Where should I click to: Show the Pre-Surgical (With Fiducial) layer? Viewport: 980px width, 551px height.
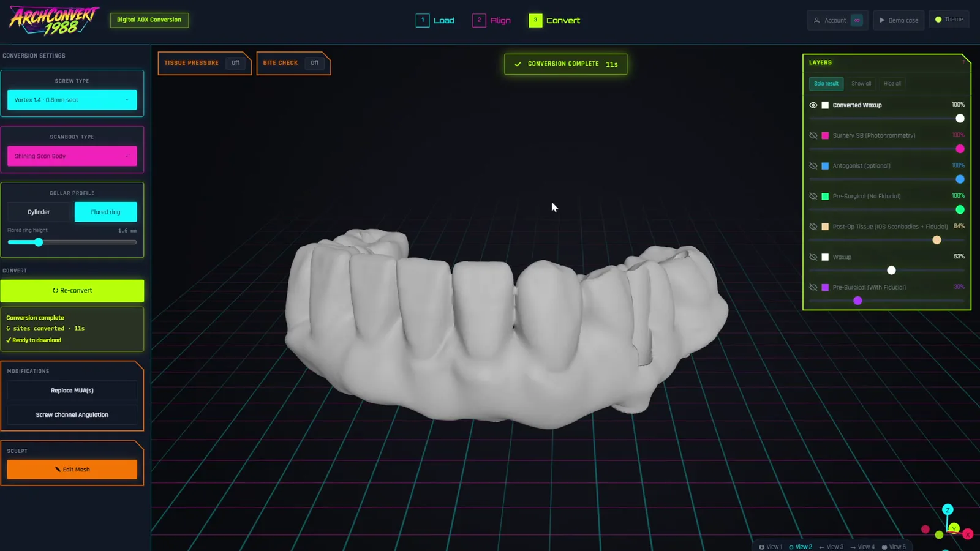(x=813, y=287)
